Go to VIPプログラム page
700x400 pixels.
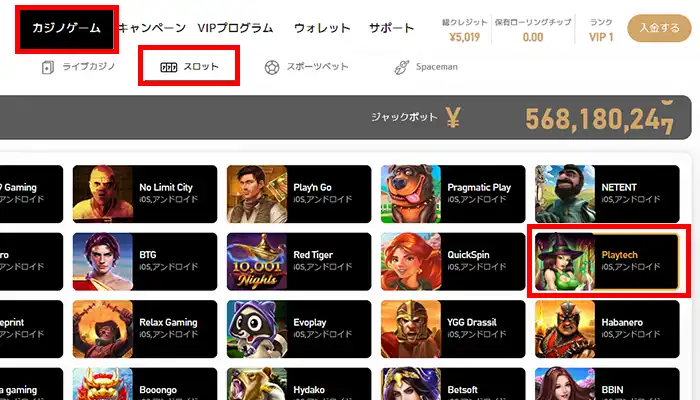click(x=235, y=28)
